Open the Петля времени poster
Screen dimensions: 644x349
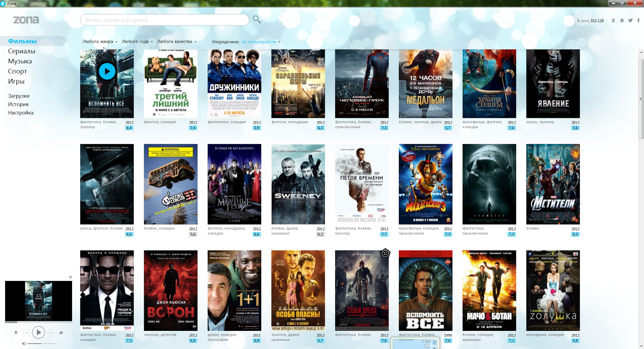tap(362, 184)
